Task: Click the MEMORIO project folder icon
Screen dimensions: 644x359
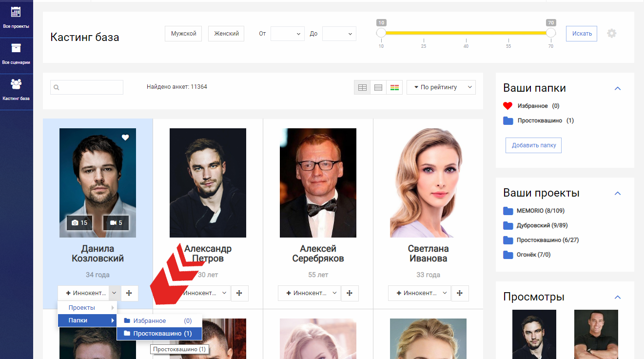Action: pos(508,211)
